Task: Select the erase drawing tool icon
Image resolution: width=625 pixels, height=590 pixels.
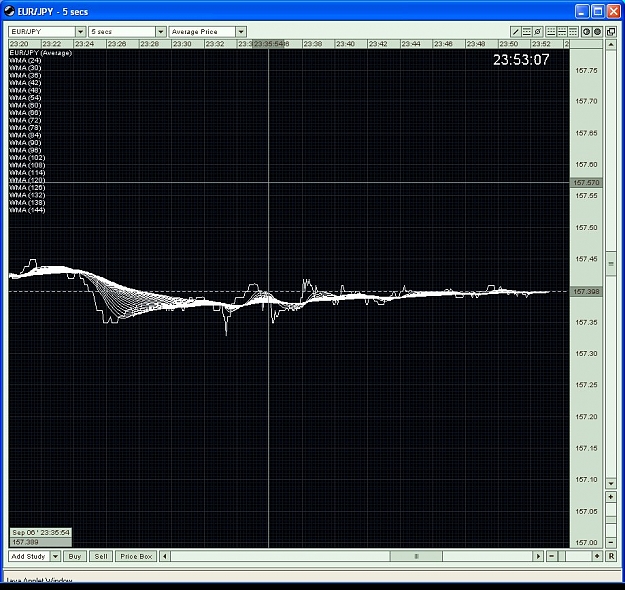Action: [538, 32]
